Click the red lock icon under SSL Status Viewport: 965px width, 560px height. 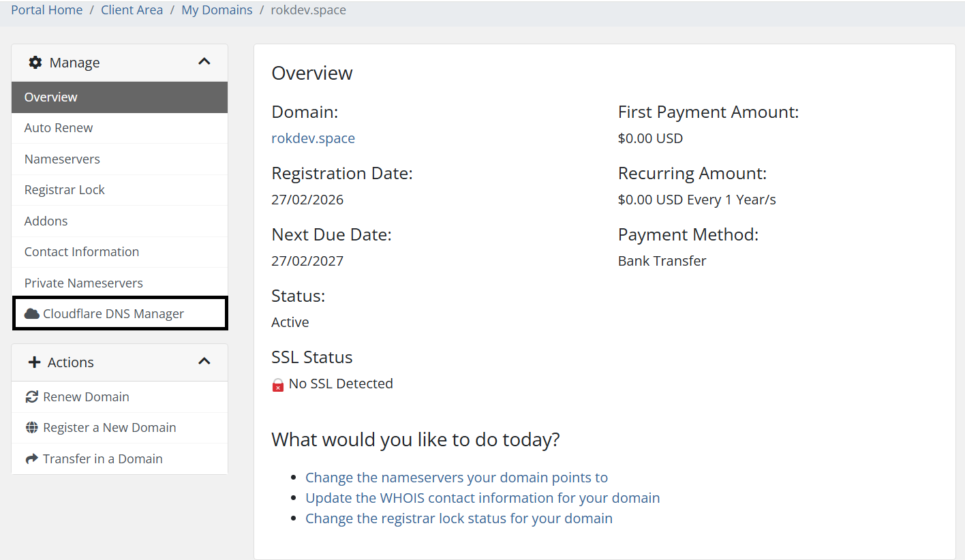tap(277, 384)
